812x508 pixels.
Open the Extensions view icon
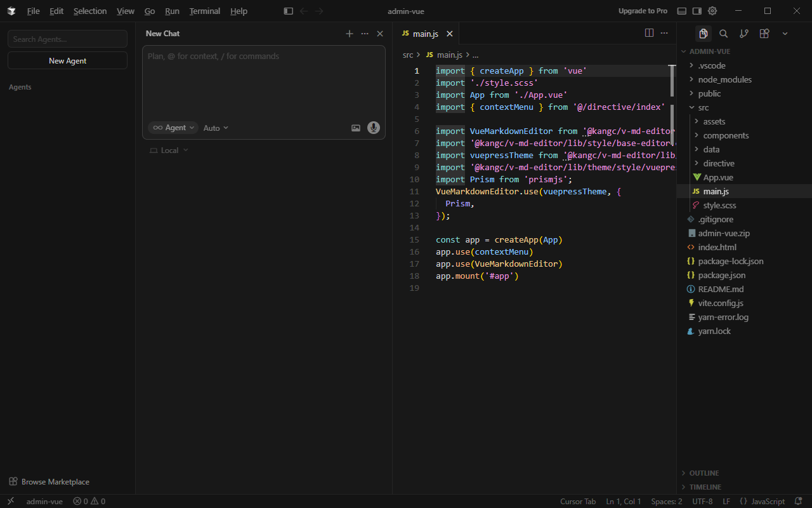pyautogui.click(x=764, y=34)
